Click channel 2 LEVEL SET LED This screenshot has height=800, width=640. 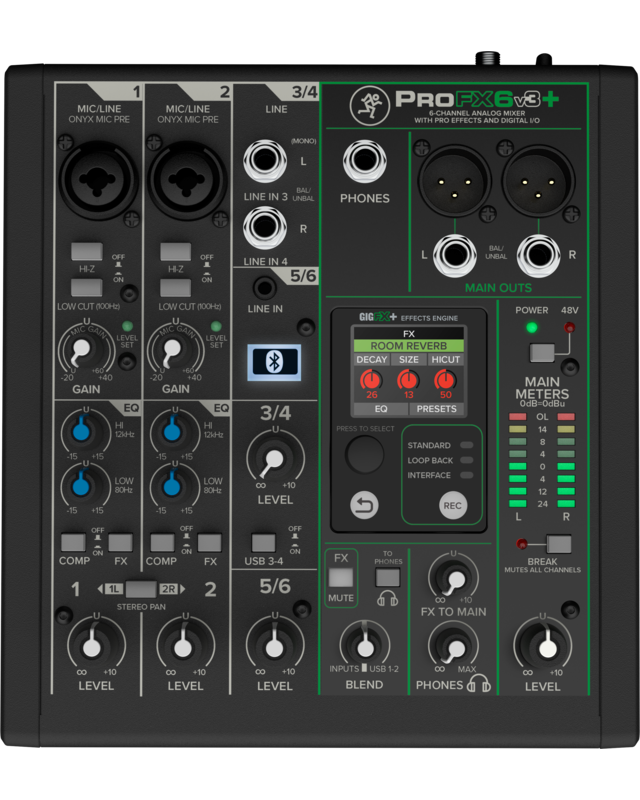[216, 326]
